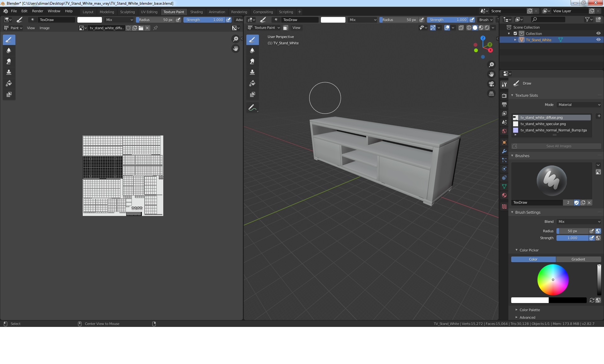The width and height of the screenshot is (604, 364).
Task: Switch to the Shading workspace tab
Action: point(196,12)
